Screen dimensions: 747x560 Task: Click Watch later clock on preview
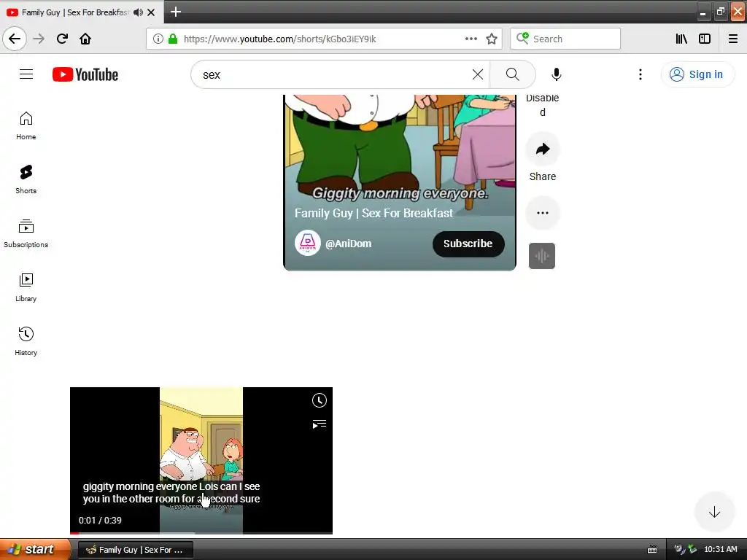click(320, 400)
